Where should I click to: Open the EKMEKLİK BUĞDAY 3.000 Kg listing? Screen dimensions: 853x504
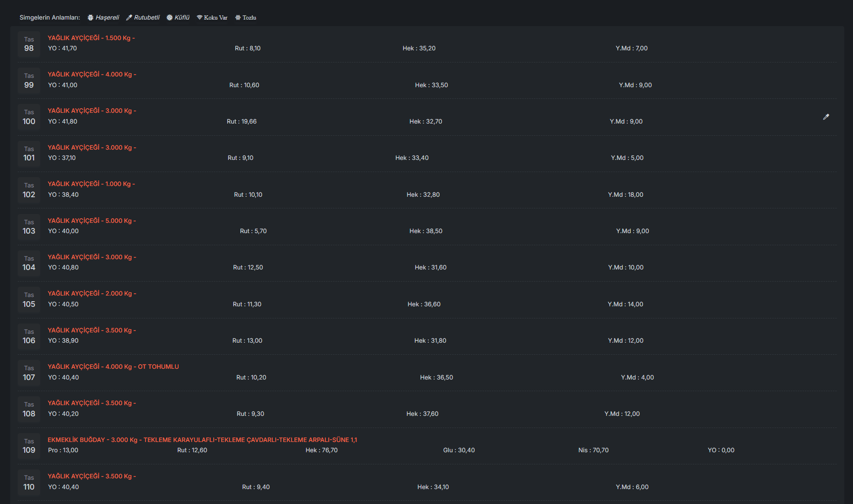click(x=202, y=440)
